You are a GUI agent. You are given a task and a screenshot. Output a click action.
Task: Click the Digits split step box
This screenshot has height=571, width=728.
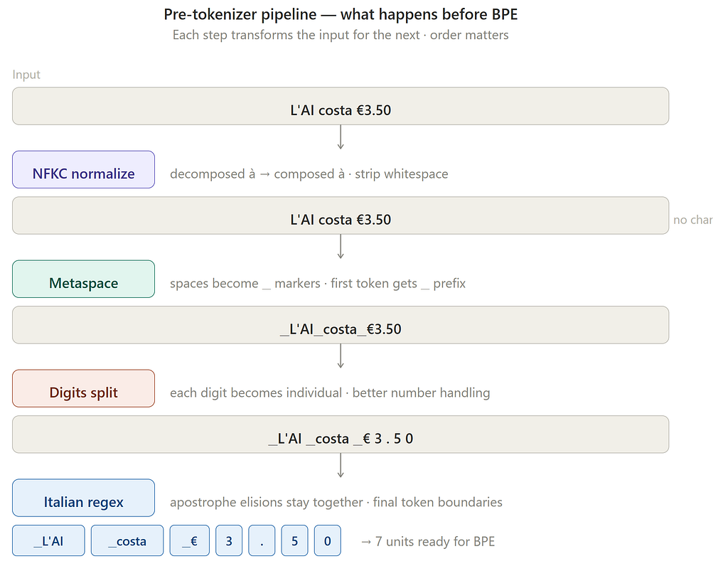point(84,388)
